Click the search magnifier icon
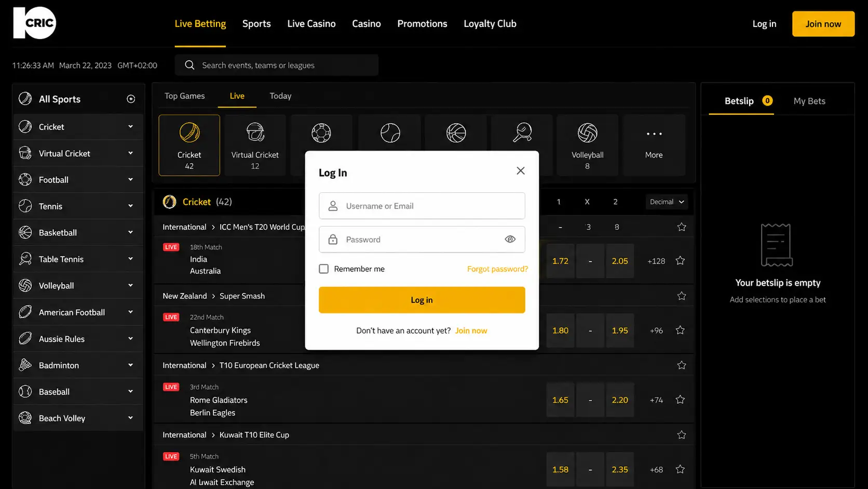The image size is (868, 489). [x=189, y=65]
